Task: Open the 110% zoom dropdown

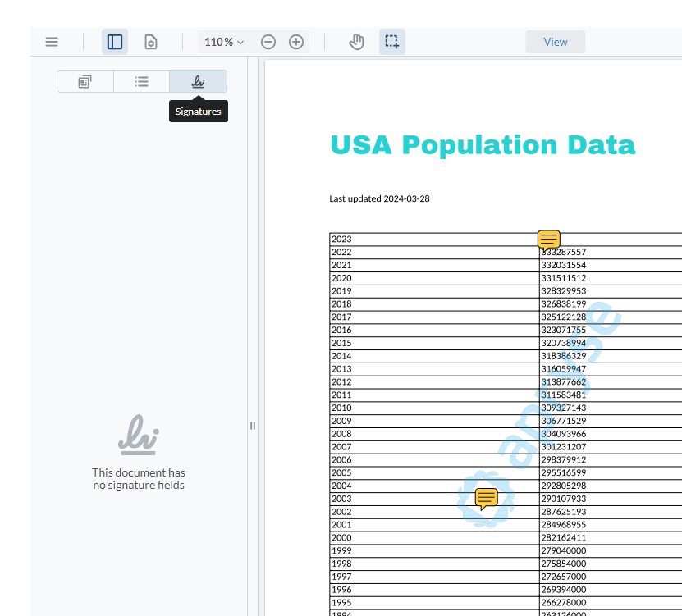Action: click(x=224, y=42)
